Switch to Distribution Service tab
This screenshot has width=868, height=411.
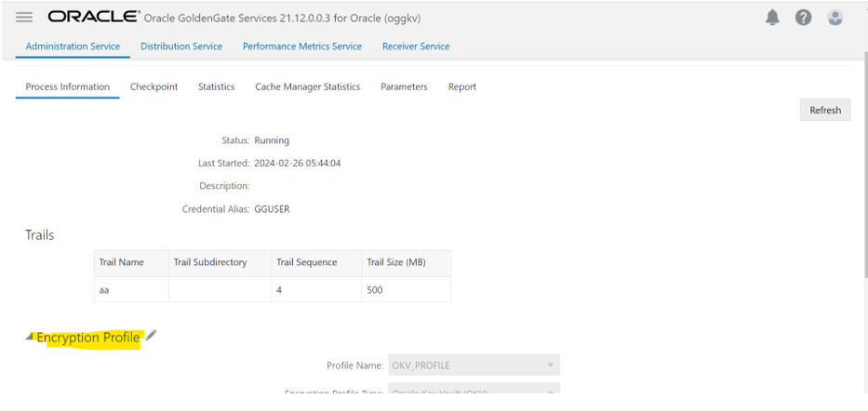(181, 46)
